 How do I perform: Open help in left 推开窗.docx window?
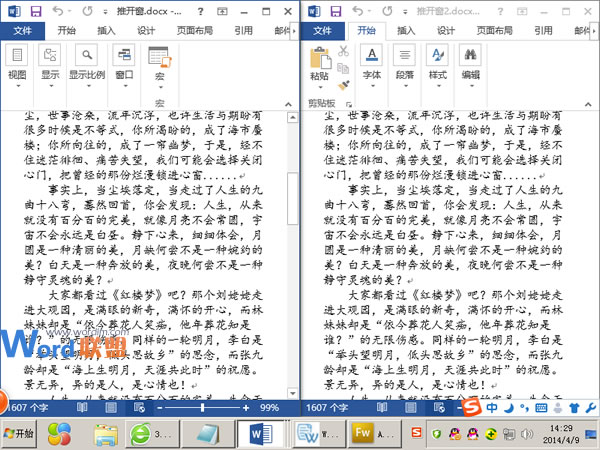(200, 12)
